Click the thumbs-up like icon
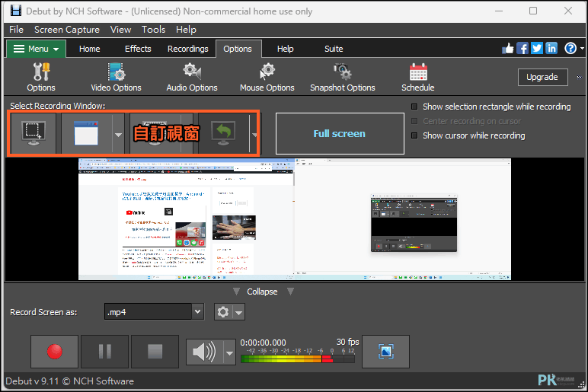The width and height of the screenshot is (588, 392). pos(508,49)
